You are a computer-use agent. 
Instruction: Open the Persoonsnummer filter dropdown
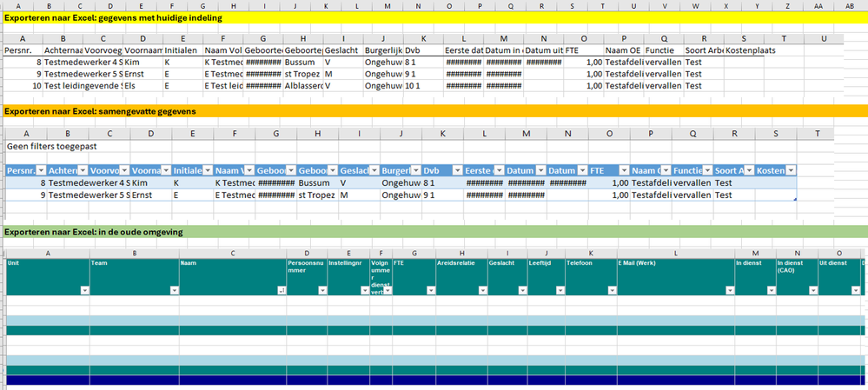(x=322, y=290)
